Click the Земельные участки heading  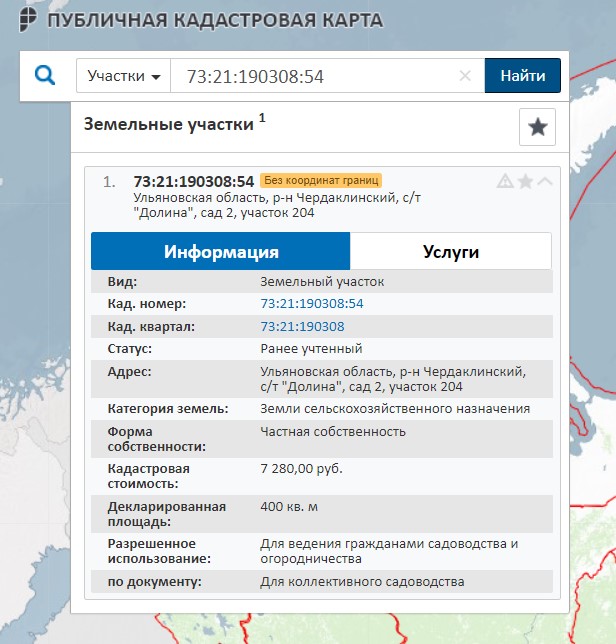[x=169, y=125]
